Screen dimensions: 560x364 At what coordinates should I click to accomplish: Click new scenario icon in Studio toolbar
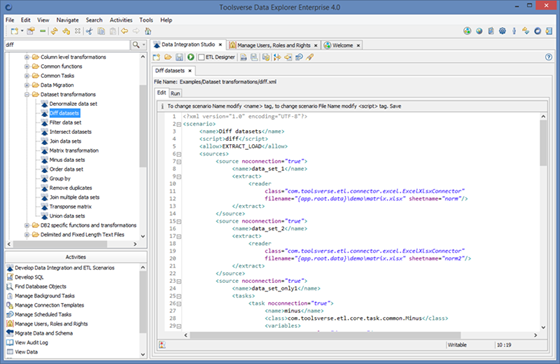pyautogui.click(x=156, y=57)
